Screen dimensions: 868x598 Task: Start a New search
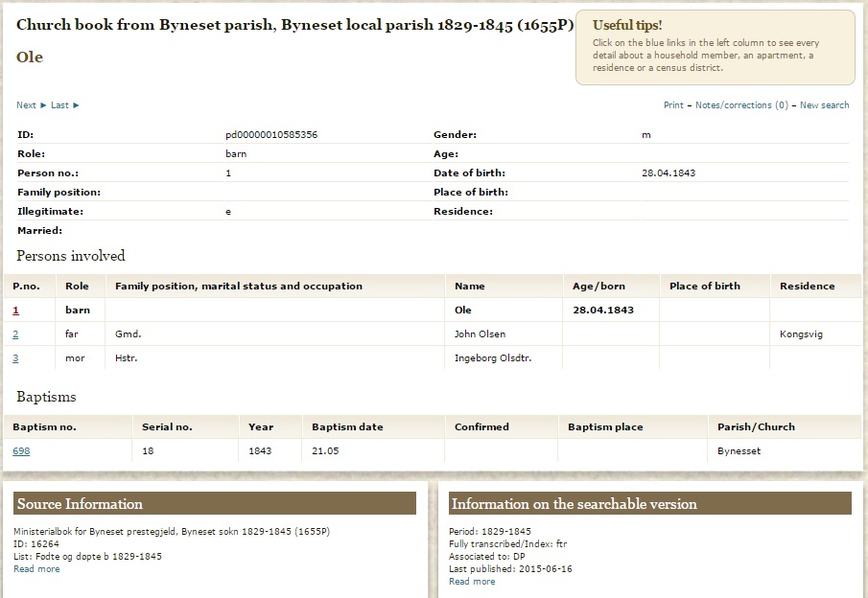pos(824,105)
